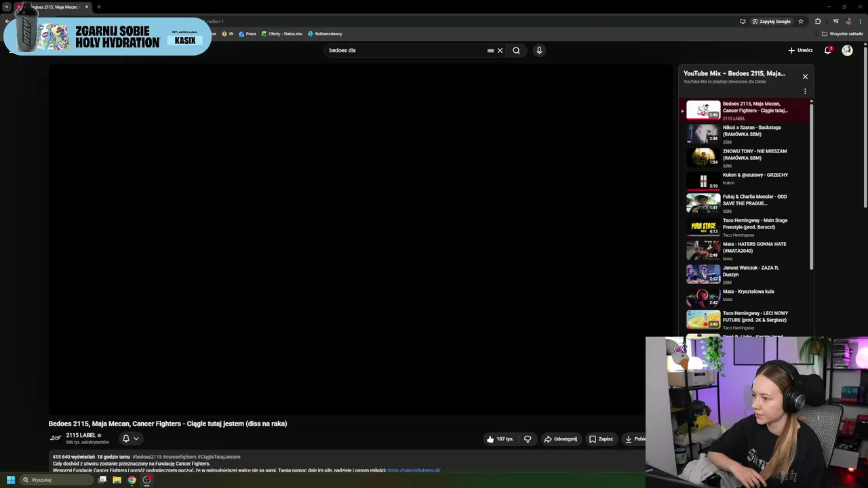
Task: Open the Wszystkie zakładki bookmarks folder
Action: pos(842,33)
